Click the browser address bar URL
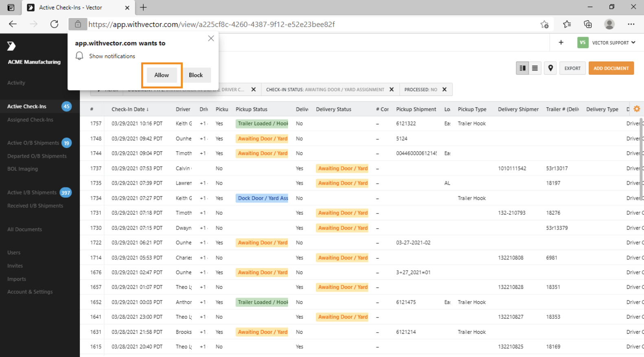 coord(211,24)
